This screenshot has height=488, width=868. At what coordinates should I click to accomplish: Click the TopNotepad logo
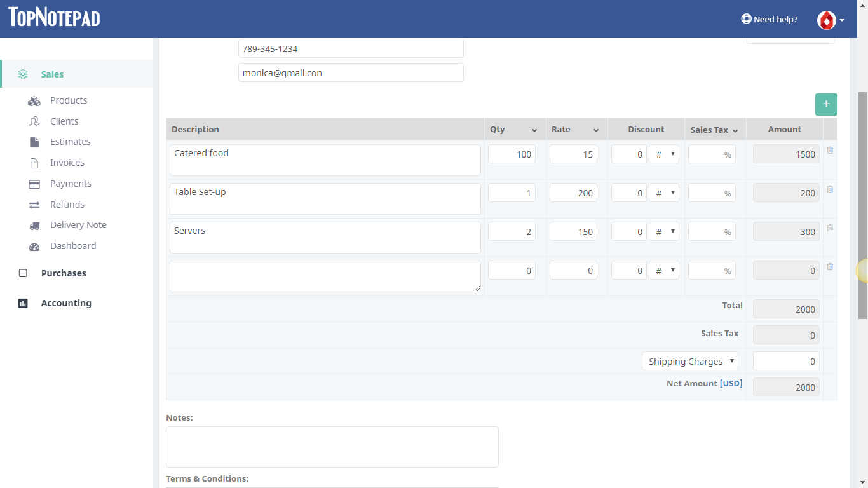[54, 17]
